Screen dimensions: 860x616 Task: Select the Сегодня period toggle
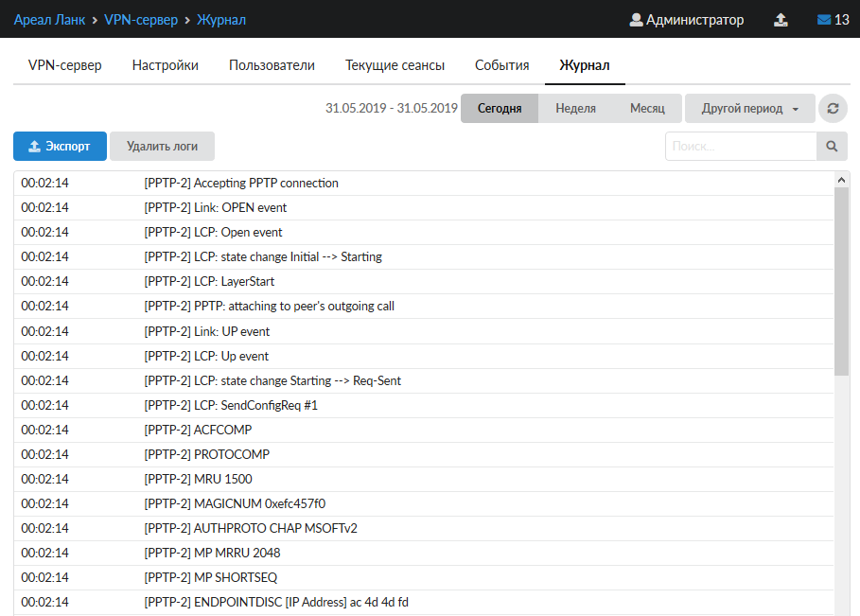tap(500, 109)
